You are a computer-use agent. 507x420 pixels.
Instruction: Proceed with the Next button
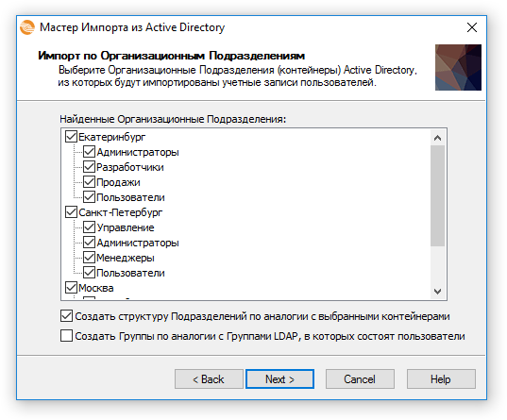point(279,378)
